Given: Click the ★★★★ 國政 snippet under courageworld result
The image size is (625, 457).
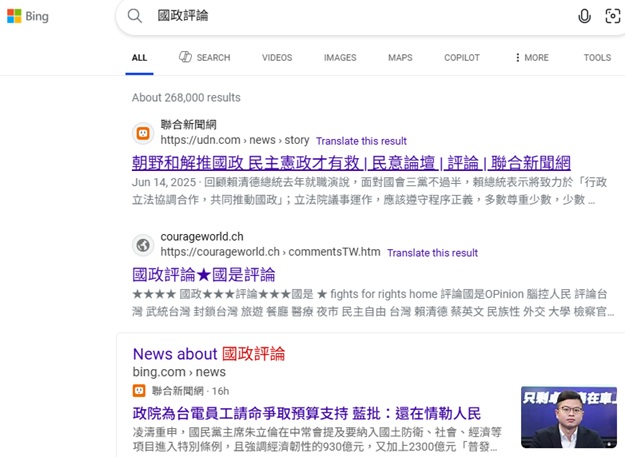Looking at the screenshot, I should (x=373, y=303).
